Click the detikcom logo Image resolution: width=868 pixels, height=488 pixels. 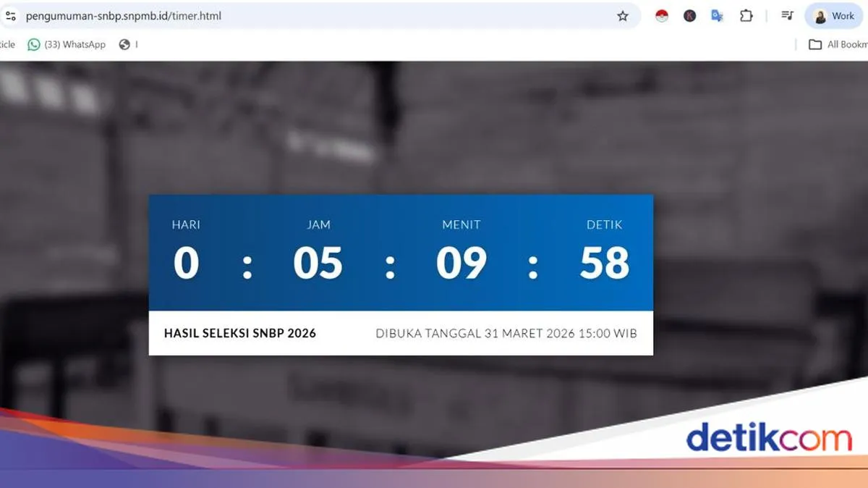tap(770, 437)
